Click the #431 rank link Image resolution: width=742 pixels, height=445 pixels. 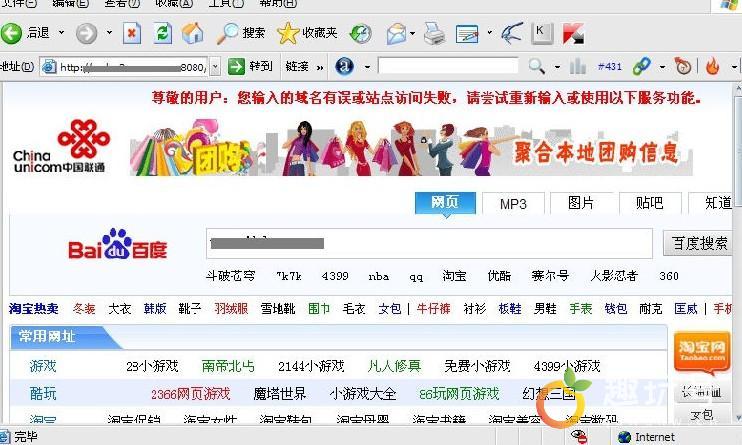point(610,67)
